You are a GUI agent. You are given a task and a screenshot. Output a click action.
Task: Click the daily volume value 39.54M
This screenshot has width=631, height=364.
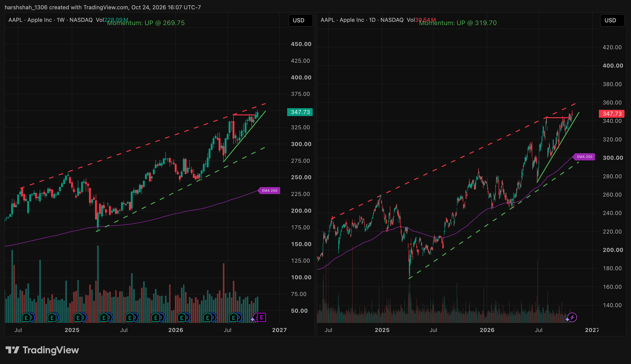(x=425, y=20)
